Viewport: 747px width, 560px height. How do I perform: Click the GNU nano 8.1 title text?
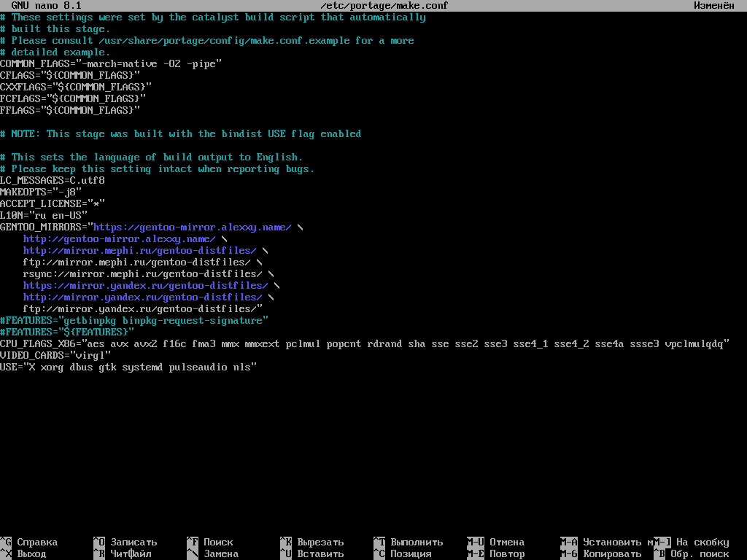[x=46, y=6]
